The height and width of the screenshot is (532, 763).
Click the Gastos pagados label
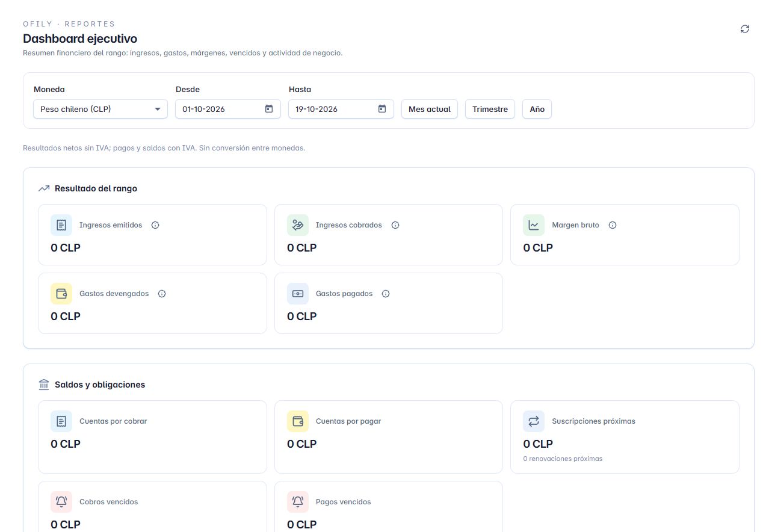pyautogui.click(x=344, y=294)
